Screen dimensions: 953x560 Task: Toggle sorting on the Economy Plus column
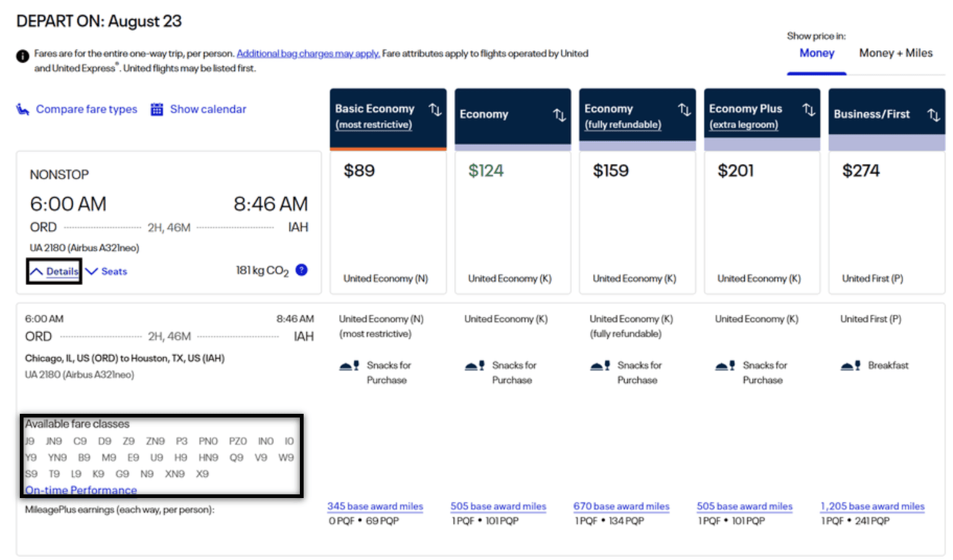click(809, 109)
